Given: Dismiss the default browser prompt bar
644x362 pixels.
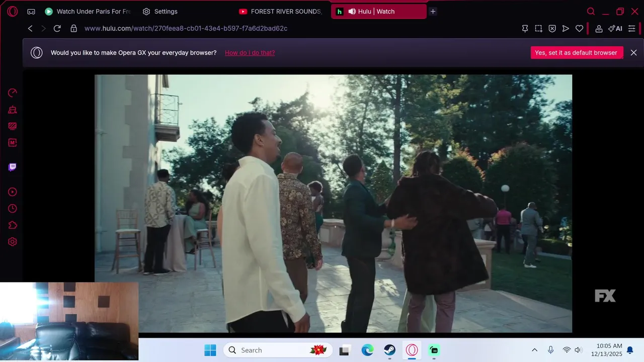Looking at the screenshot, I should point(633,53).
